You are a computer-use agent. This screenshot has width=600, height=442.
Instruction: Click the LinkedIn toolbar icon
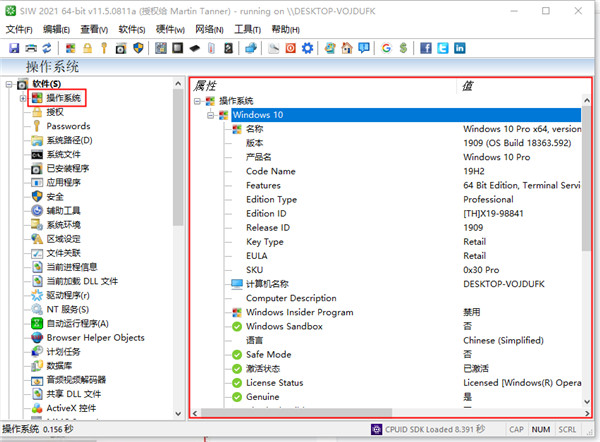pyautogui.click(x=460, y=48)
